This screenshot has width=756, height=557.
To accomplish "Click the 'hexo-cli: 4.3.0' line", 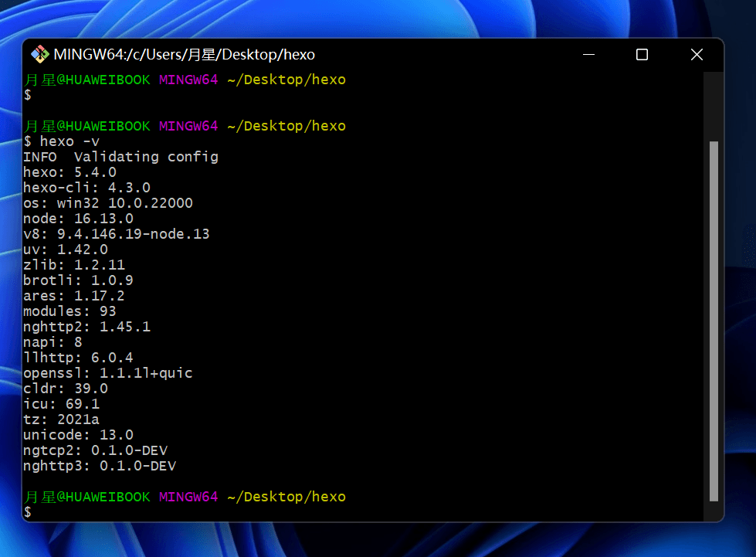I will click(86, 188).
